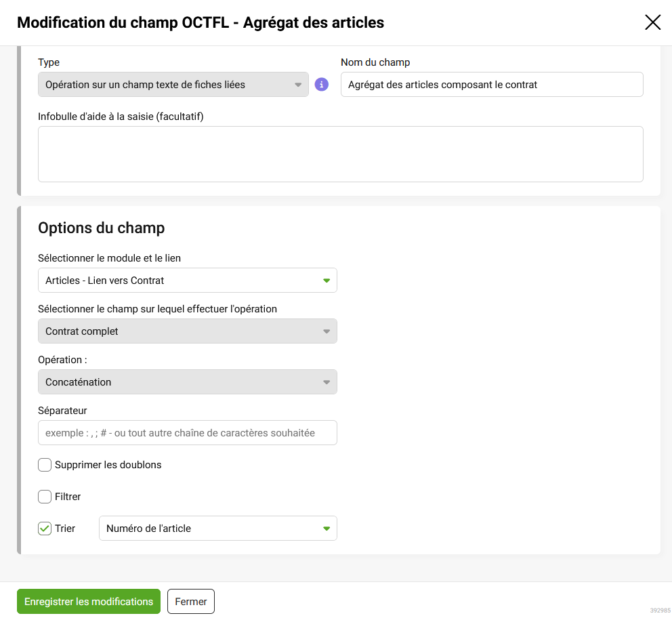The width and height of the screenshot is (672, 620).
Task: Open the Type dropdown
Action: click(173, 85)
